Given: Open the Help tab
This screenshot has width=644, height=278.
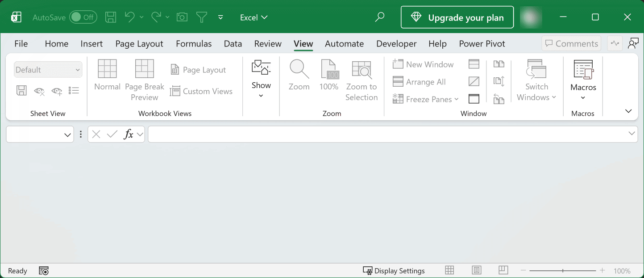Looking at the screenshot, I should pyautogui.click(x=437, y=43).
